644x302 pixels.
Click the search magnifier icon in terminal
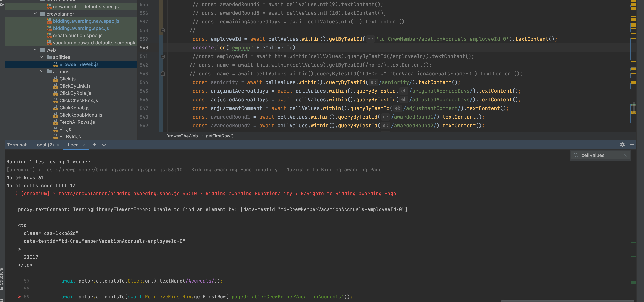[576, 155]
